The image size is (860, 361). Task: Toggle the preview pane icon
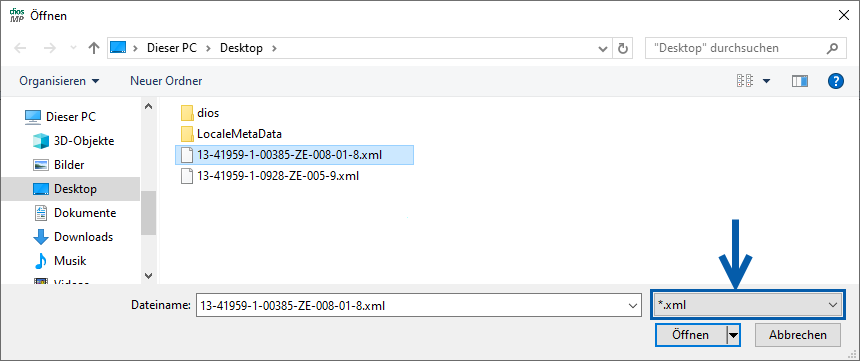click(800, 81)
